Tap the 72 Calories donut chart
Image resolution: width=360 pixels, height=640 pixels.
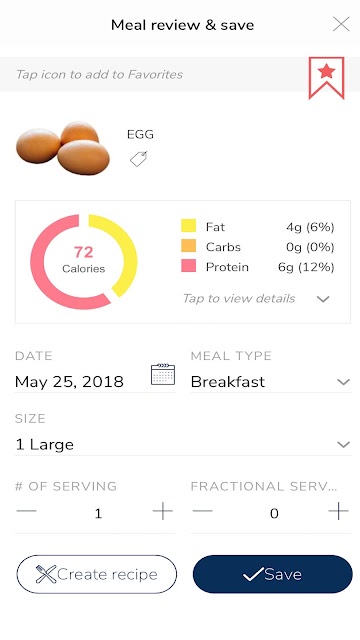point(84,262)
